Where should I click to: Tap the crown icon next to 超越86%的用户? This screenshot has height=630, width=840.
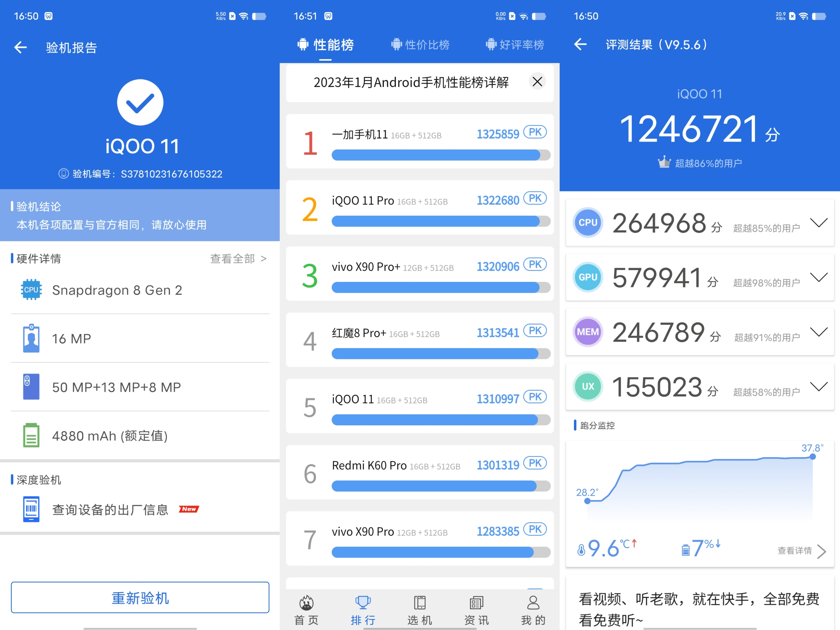(664, 162)
